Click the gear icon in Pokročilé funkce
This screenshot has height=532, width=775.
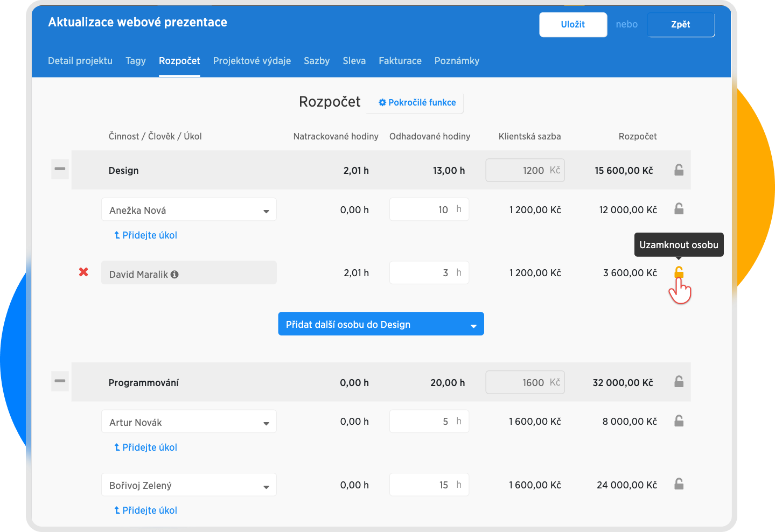click(x=382, y=103)
